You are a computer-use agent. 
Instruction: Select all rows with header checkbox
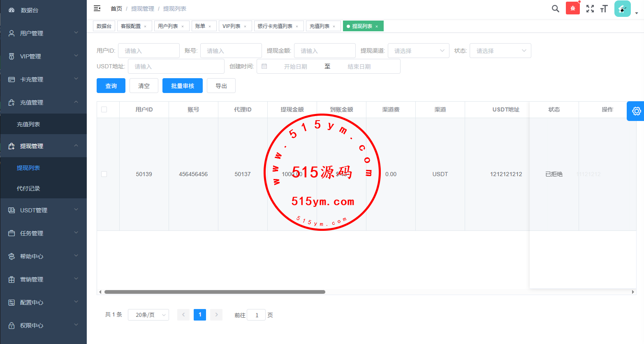[x=104, y=109]
